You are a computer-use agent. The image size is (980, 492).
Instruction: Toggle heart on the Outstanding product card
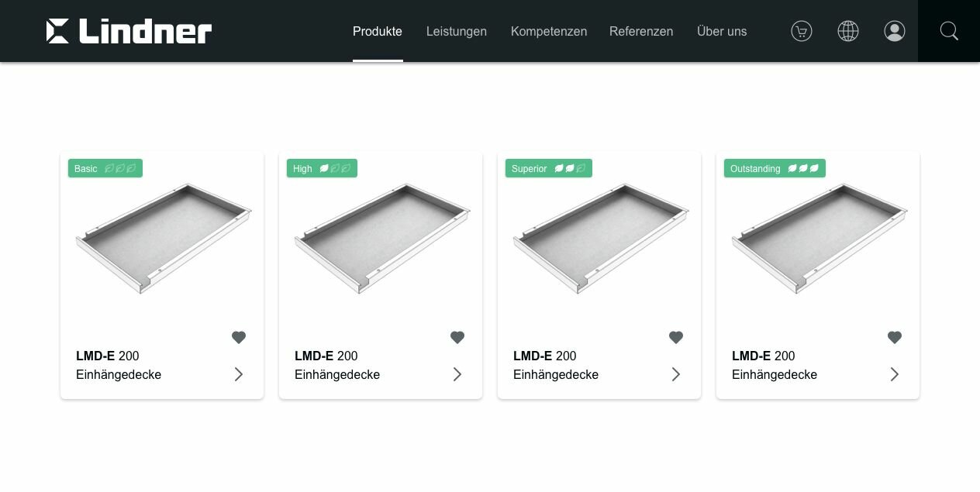(895, 337)
